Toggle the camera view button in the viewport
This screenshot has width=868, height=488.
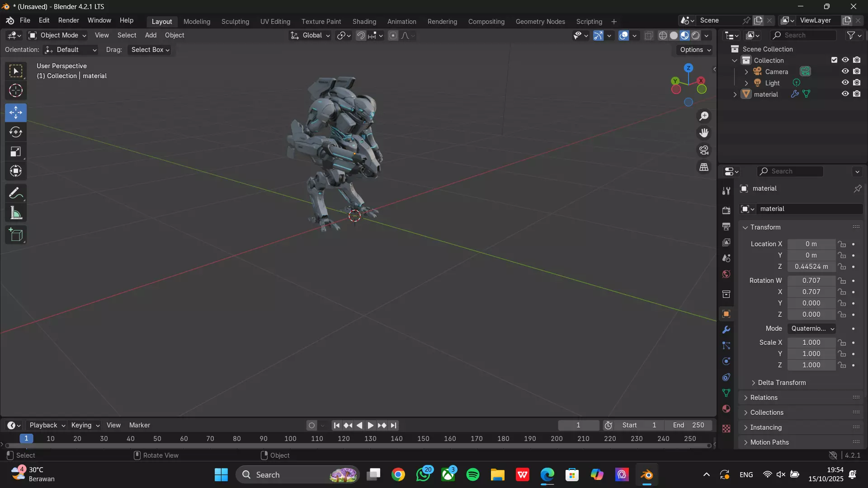click(x=704, y=150)
